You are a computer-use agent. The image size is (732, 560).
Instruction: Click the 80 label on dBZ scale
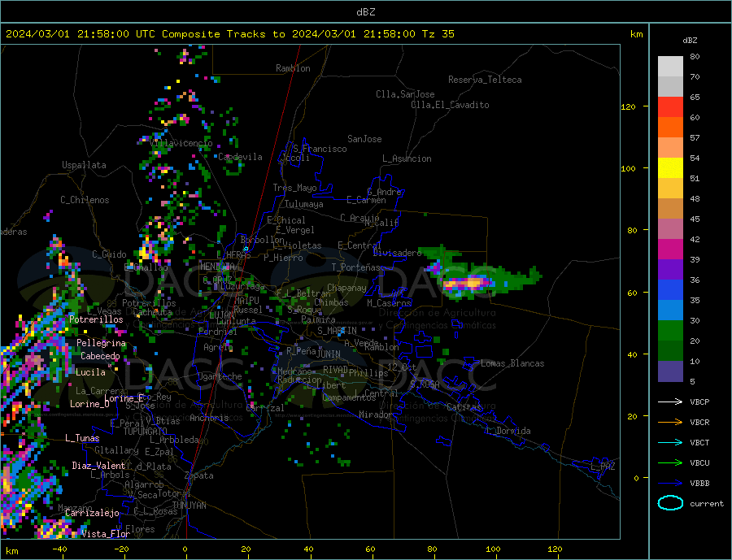695,56
